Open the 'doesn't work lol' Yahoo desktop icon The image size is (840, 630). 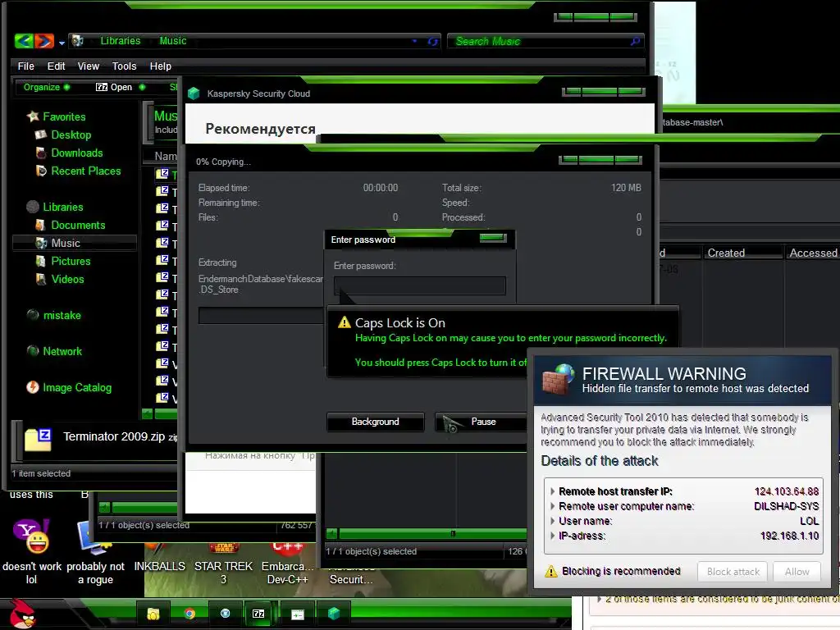[x=32, y=536]
